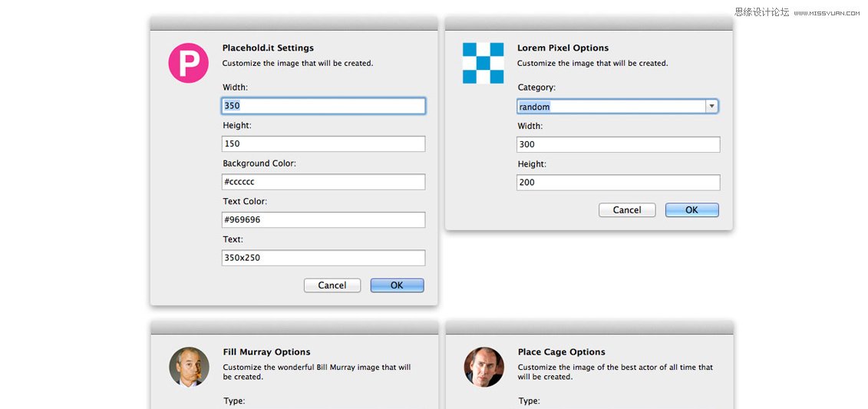Cancel the Lorem Pixel Options dialog
The image size is (868, 409).
(626, 210)
